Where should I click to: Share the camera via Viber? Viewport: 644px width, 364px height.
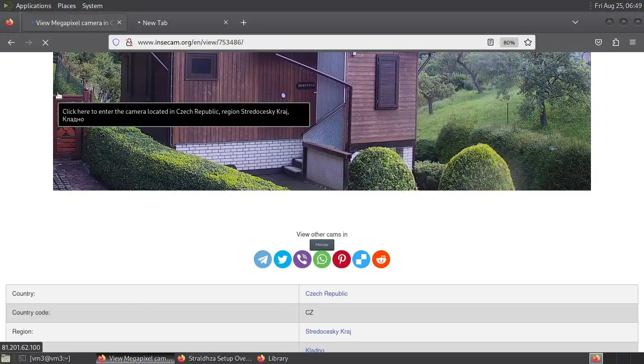(x=302, y=259)
